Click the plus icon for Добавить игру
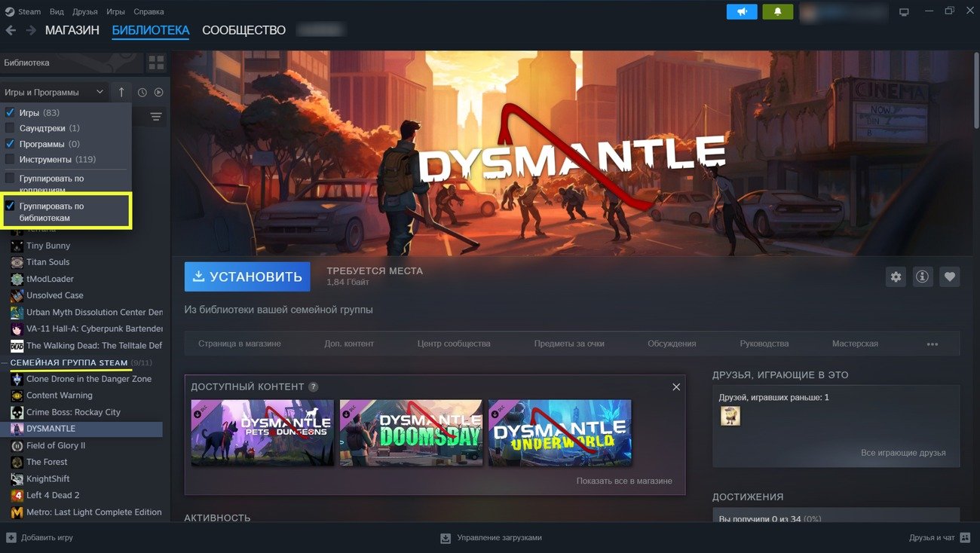 pyautogui.click(x=11, y=538)
